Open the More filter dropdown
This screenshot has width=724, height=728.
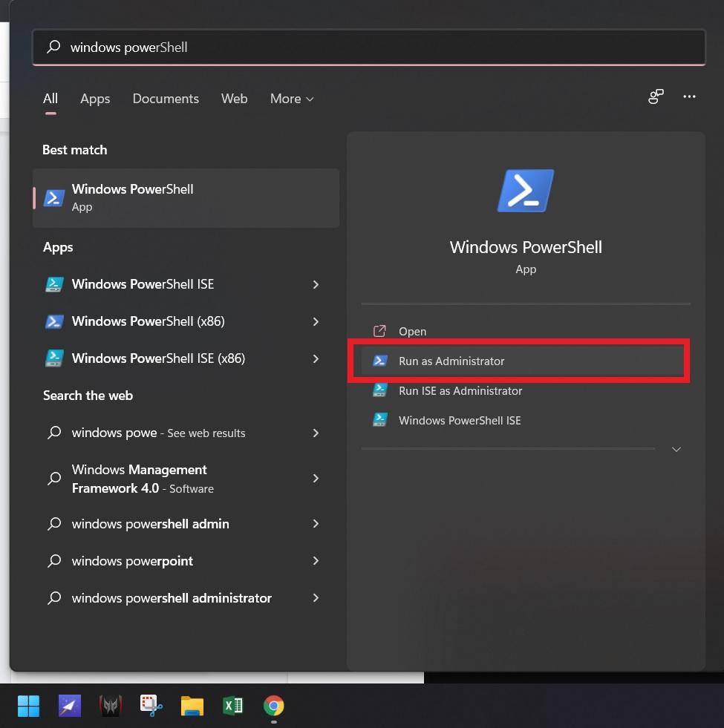click(292, 99)
